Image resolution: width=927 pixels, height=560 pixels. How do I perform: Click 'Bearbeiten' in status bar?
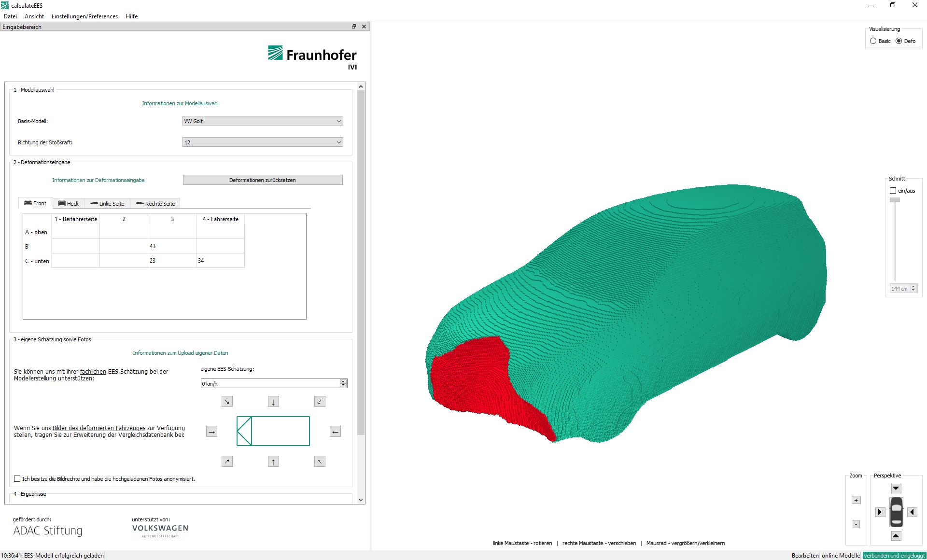click(805, 556)
